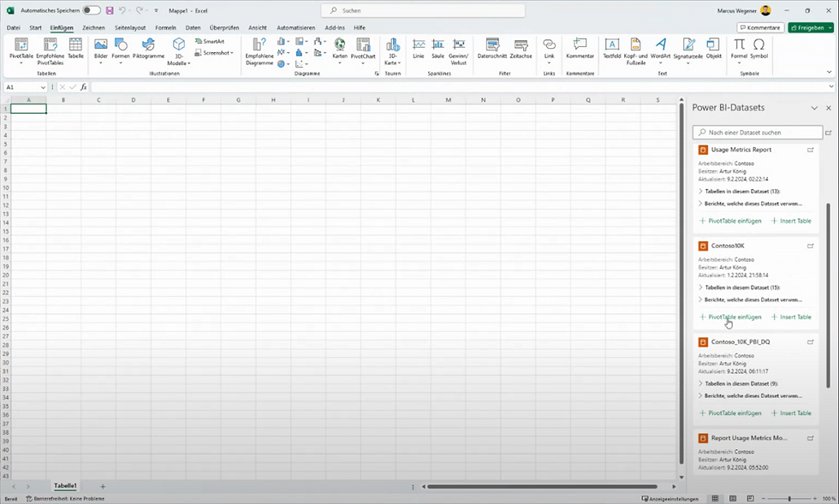Image resolution: width=839 pixels, height=504 pixels.
Task: Toggle Automatisches Speichern switch
Action: point(92,10)
